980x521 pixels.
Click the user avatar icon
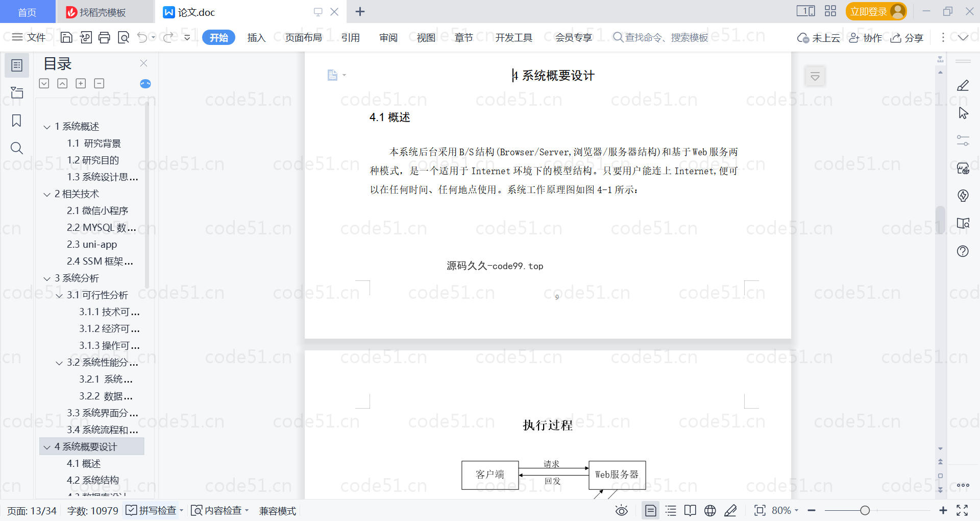[897, 11]
